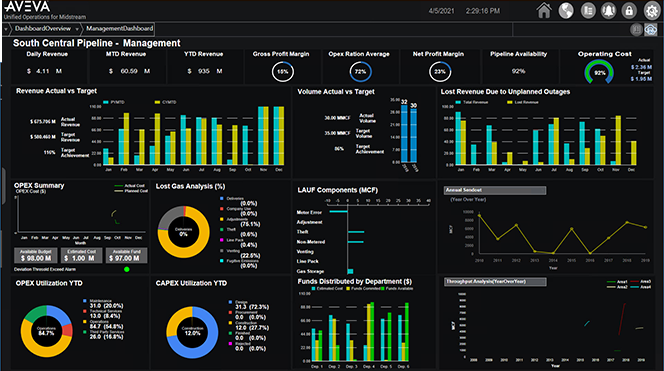
Task: Click the Gross Profit Margin 15% gauge
Action: [282, 72]
